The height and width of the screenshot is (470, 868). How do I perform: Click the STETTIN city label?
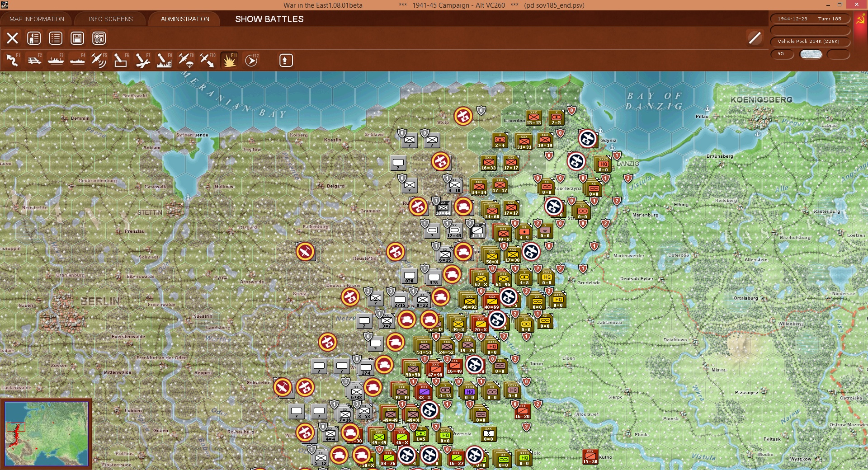coord(150,212)
